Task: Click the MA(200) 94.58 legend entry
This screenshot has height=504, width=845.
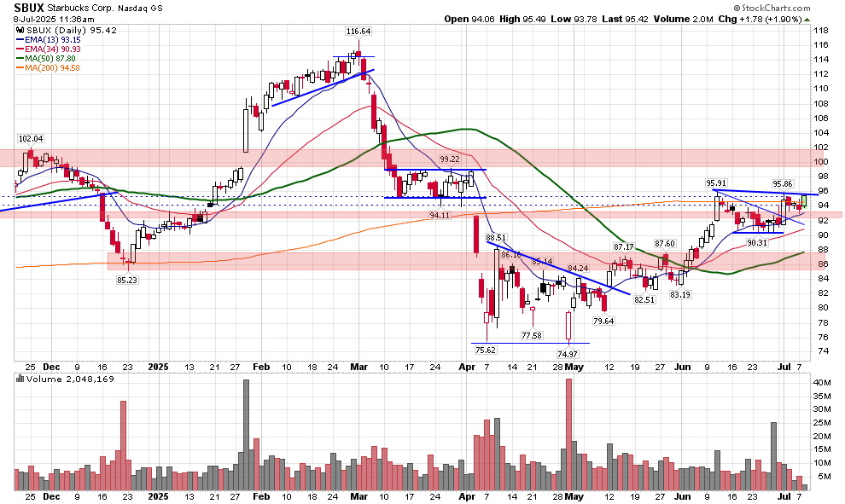Action: coord(52,68)
